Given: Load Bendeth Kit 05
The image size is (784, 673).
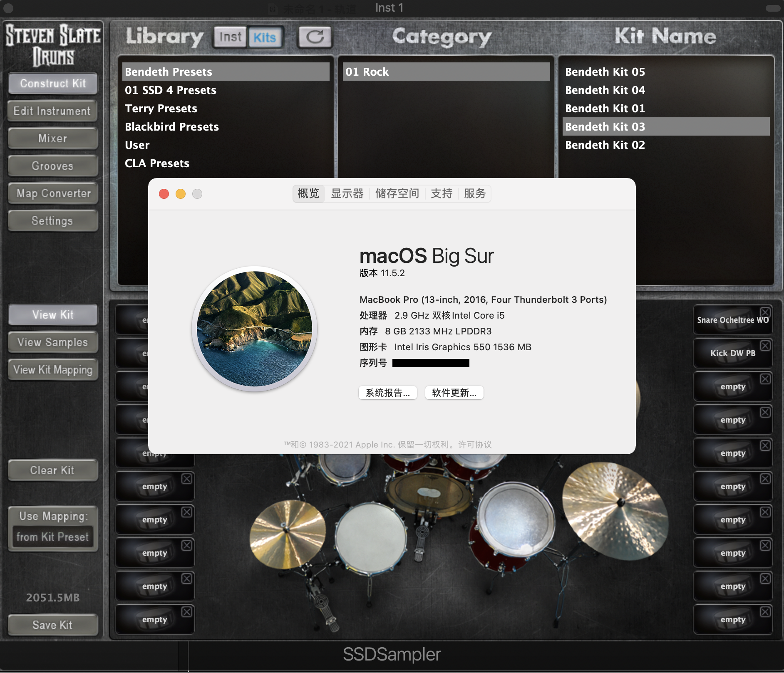Looking at the screenshot, I should [666, 72].
